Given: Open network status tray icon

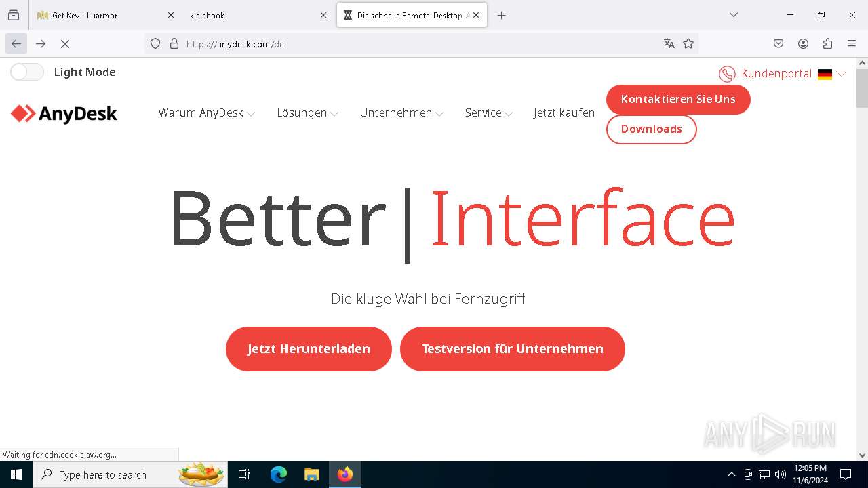Looking at the screenshot, I should point(764,474).
